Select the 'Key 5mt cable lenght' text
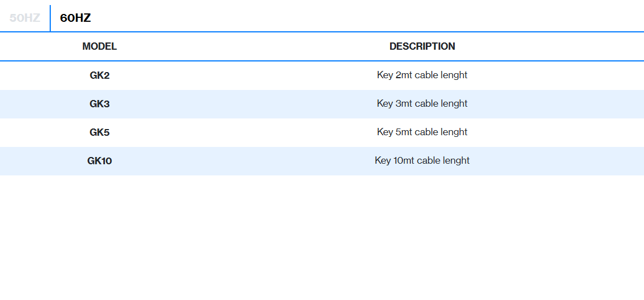Image resolution: width=644 pixels, height=300 pixels. pyautogui.click(x=422, y=132)
